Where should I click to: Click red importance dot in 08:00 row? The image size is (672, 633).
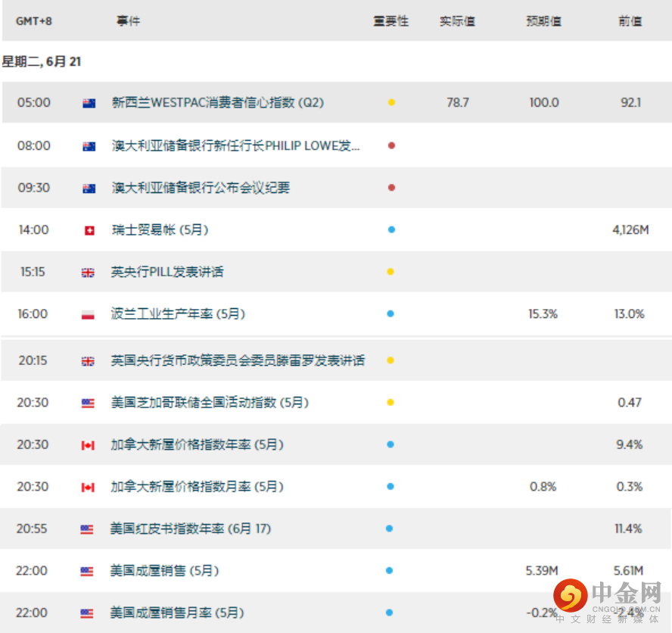391,146
